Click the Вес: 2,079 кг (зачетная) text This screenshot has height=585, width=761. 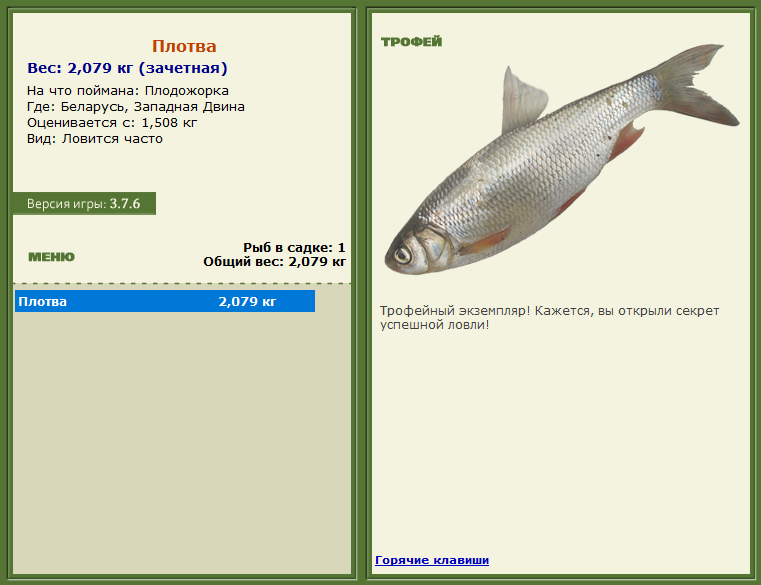[127, 68]
